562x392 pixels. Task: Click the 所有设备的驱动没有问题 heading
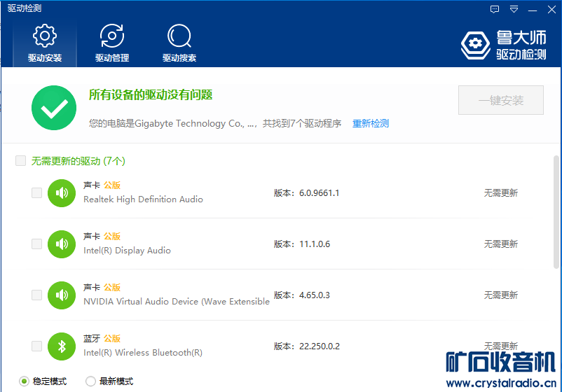tap(151, 95)
